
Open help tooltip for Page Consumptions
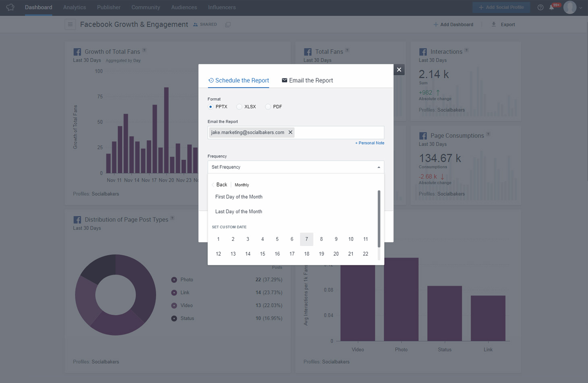[x=488, y=134]
